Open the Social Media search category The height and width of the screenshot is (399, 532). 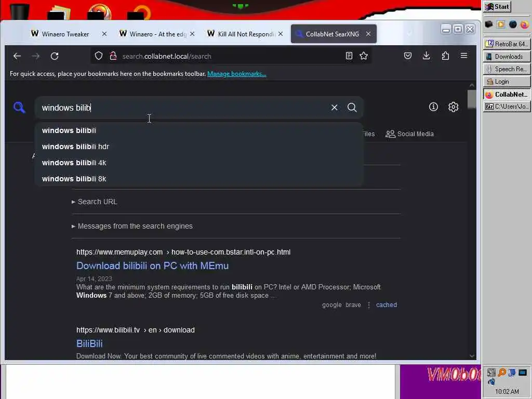point(409,134)
